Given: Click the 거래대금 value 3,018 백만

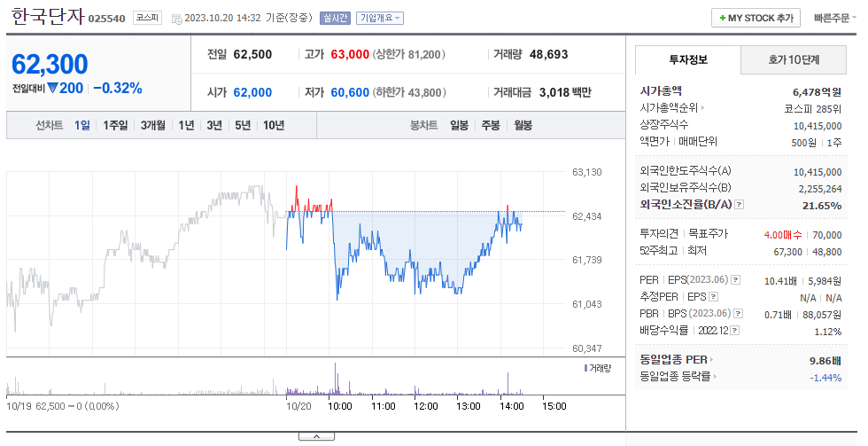Looking at the screenshot, I should pos(565,92).
